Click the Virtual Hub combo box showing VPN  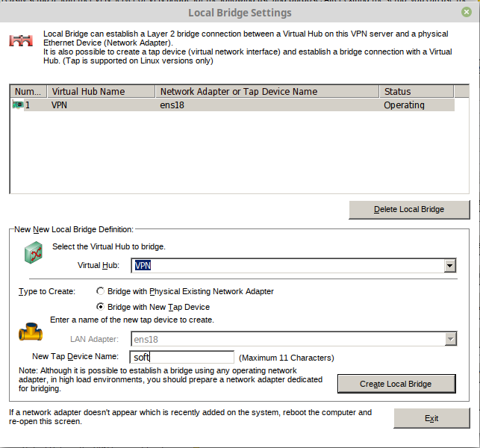tap(293, 266)
